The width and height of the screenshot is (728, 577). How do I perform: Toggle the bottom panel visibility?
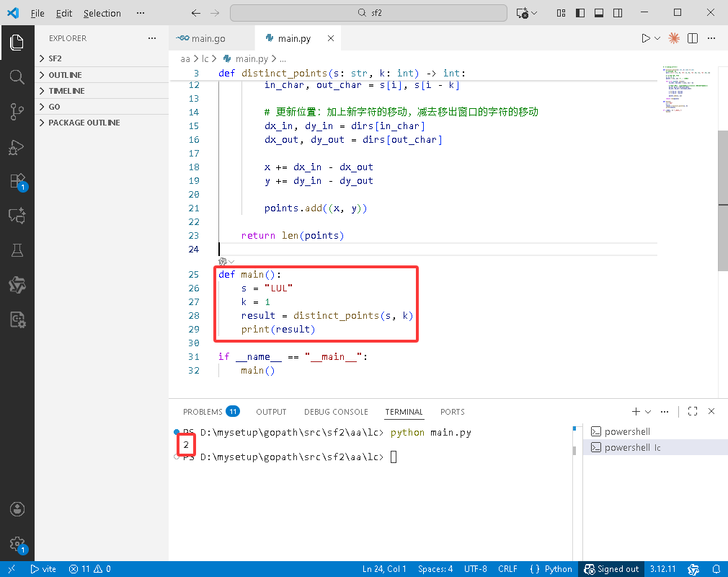(599, 13)
